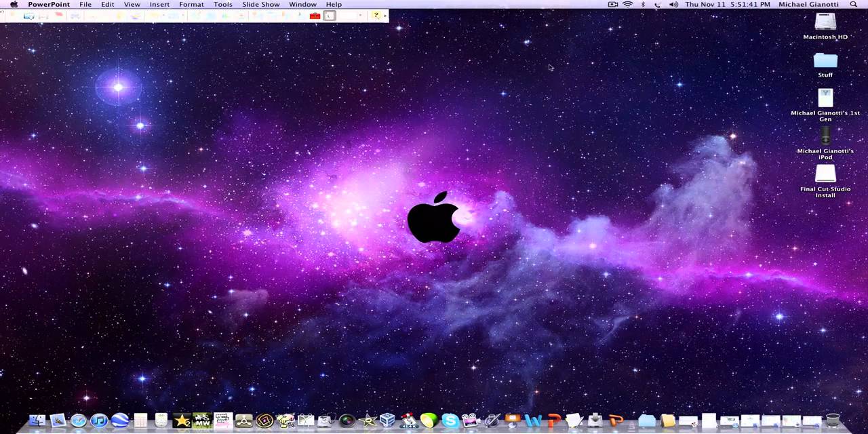
Task: Open the yellow folder stack in Dock
Action: [668, 421]
